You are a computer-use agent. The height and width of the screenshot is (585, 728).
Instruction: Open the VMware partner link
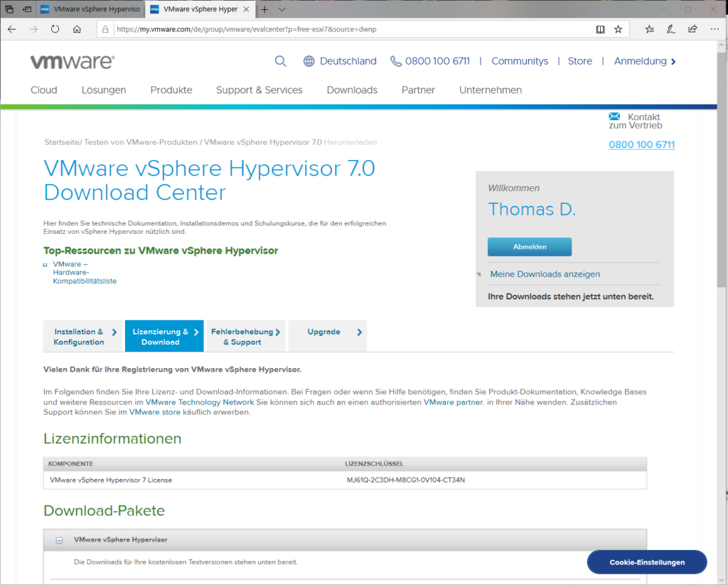pos(453,402)
